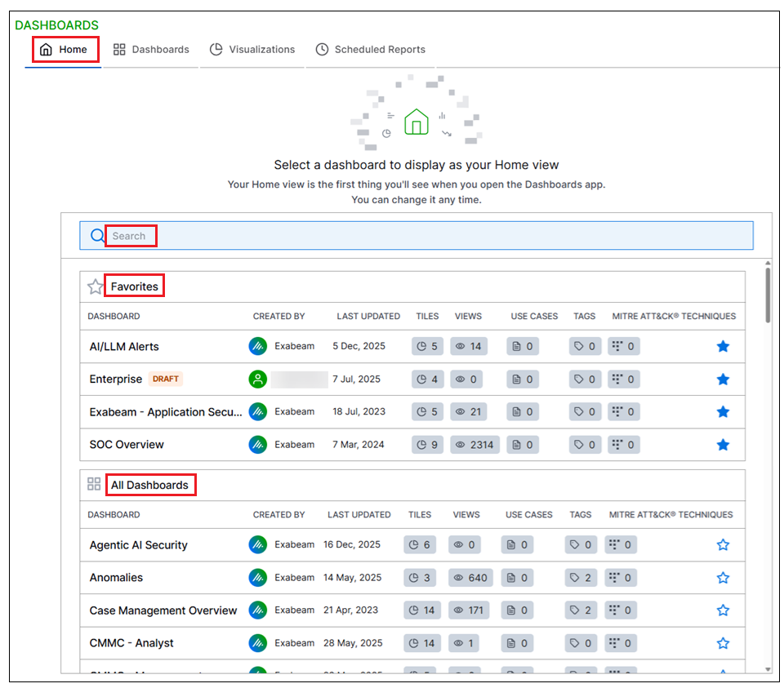Unfavorite the AI/LLM Alerts dashboard star
Image resolution: width=784 pixels, height=688 pixels.
[x=723, y=347]
